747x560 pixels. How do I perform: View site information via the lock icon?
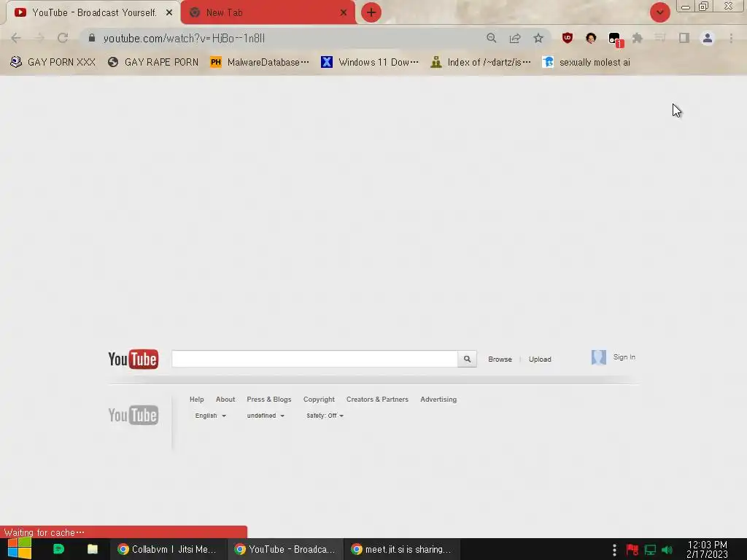pyautogui.click(x=92, y=38)
